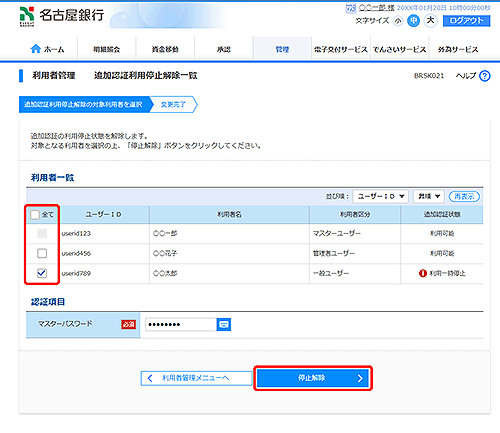
Task: Open the 資金移動 navigation tab
Action: point(165,49)
